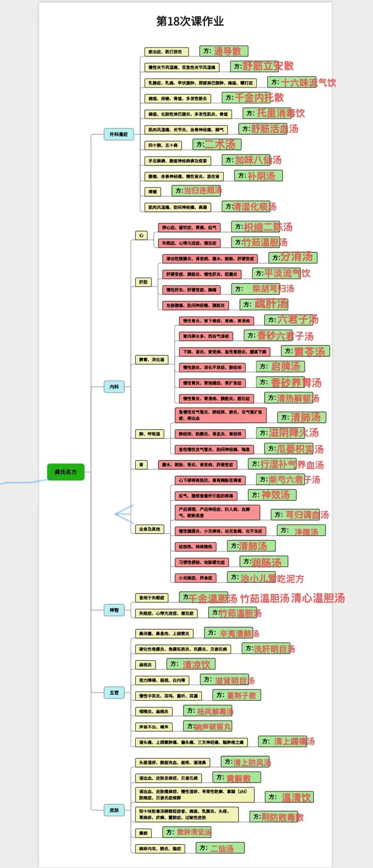Image resolution: width=373 pixels, height=868 pixels.
Task: Select the 清凉饮 answer box
Action: click(x=191, y=664)
